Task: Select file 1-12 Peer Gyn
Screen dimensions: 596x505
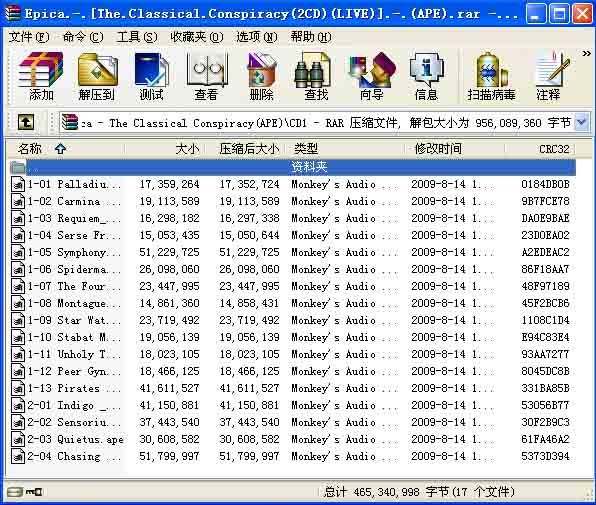Action: coord(74,371)
